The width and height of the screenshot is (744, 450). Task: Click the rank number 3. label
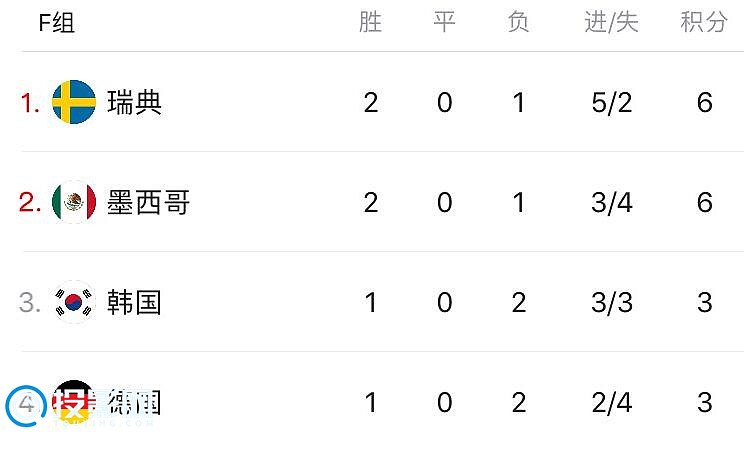[x=30, y=303]
